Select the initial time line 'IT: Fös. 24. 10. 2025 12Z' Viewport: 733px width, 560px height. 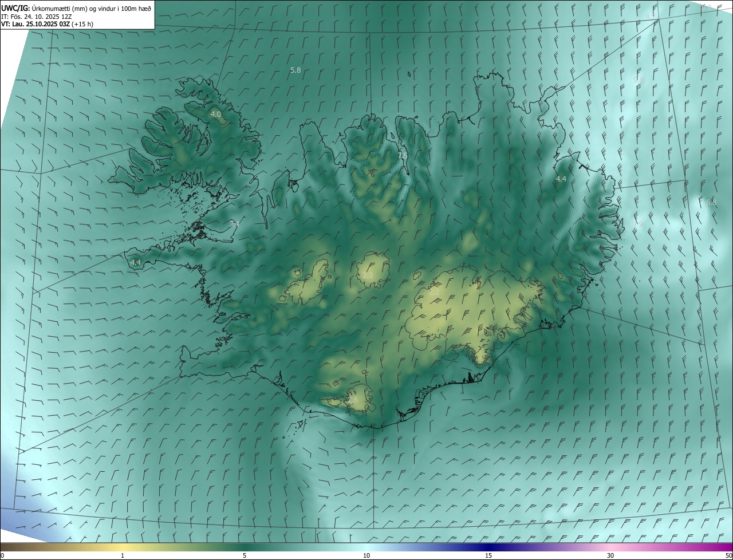click(x=37, y=16)
